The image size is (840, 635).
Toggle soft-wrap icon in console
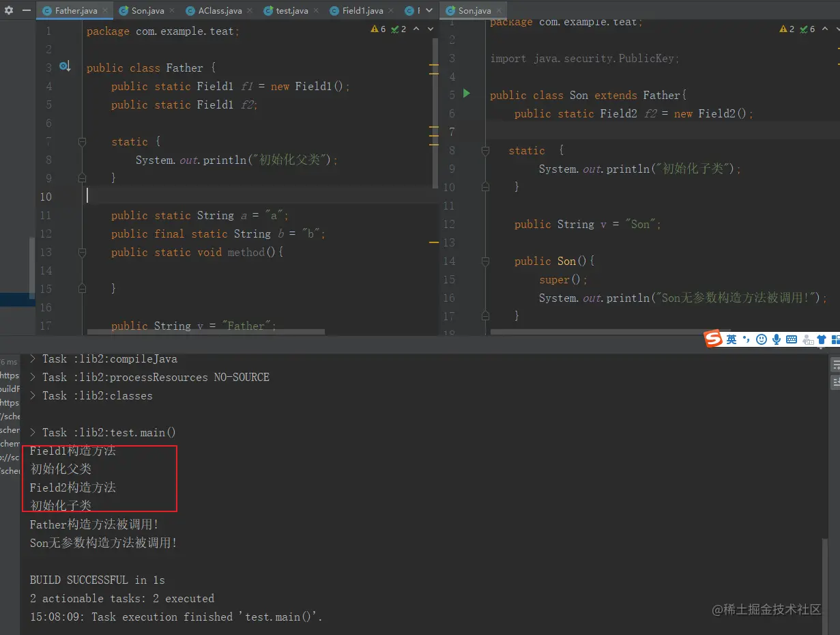click(x=835, y=366)
